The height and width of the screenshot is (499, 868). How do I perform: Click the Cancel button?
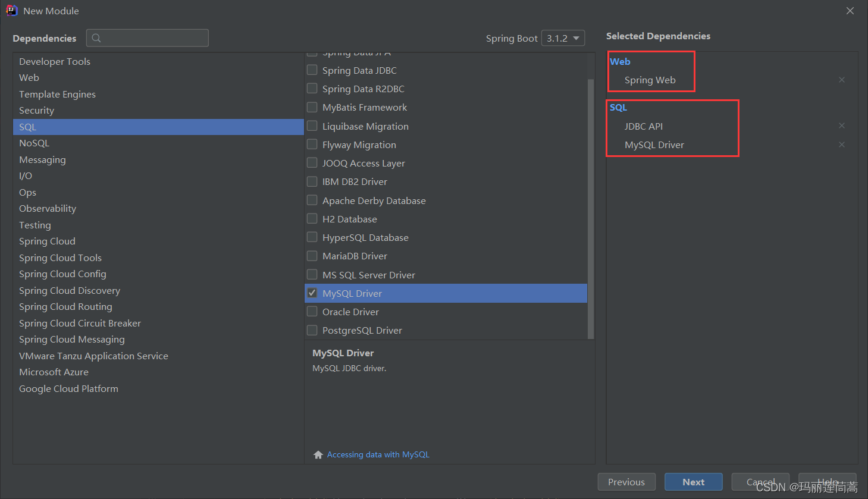click(760, 482)
